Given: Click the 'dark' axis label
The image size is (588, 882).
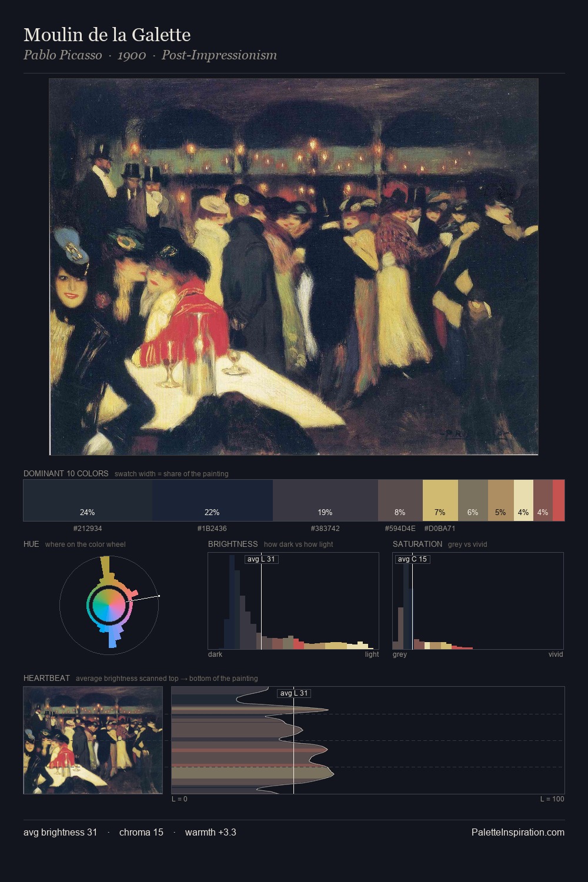Looking at the screenshot, I should [x=215, y=654].
